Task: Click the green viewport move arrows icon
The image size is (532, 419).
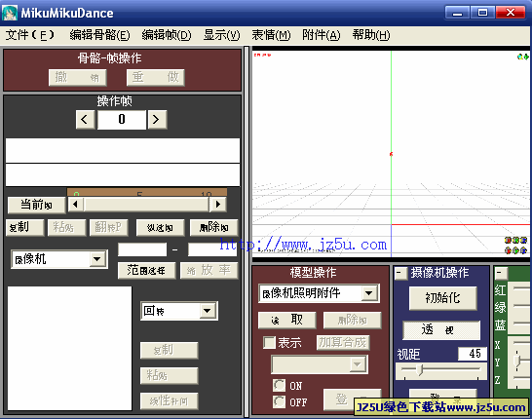Action: point(525,57)
